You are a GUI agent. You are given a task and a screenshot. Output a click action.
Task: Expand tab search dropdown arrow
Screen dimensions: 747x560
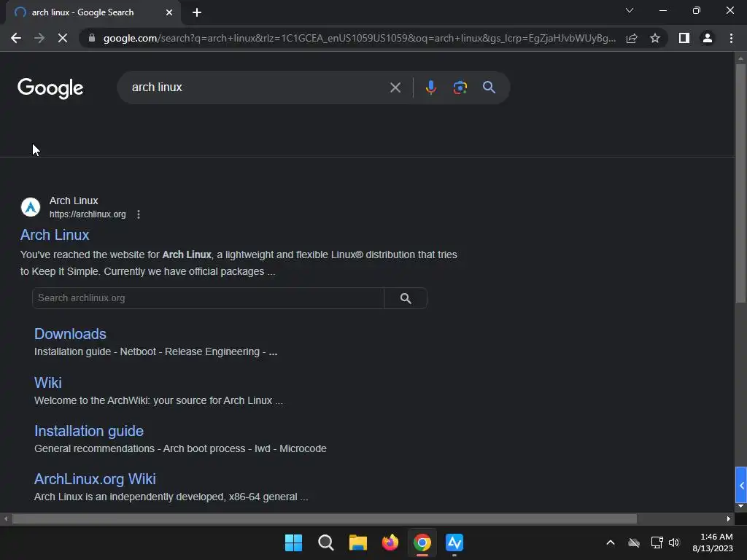click(x=630, y=10)
